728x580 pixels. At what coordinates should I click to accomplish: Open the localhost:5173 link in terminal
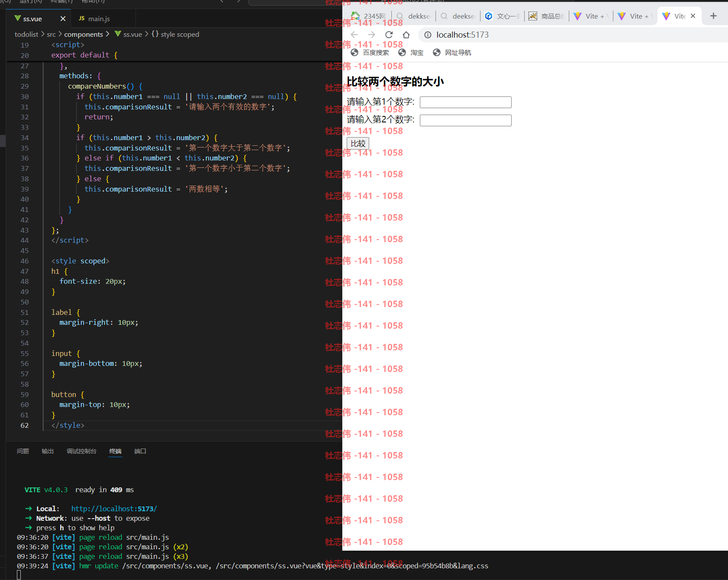pyautogui.click(x=114, y=509)
